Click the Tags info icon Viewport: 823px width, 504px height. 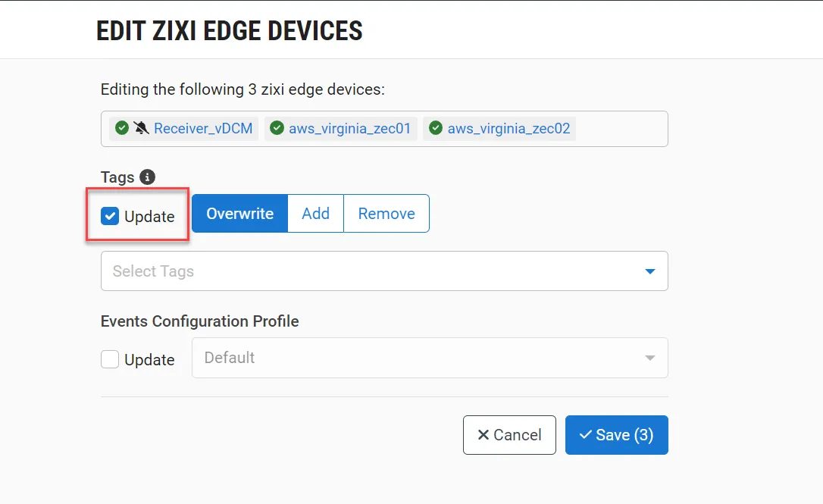point(147,177)
